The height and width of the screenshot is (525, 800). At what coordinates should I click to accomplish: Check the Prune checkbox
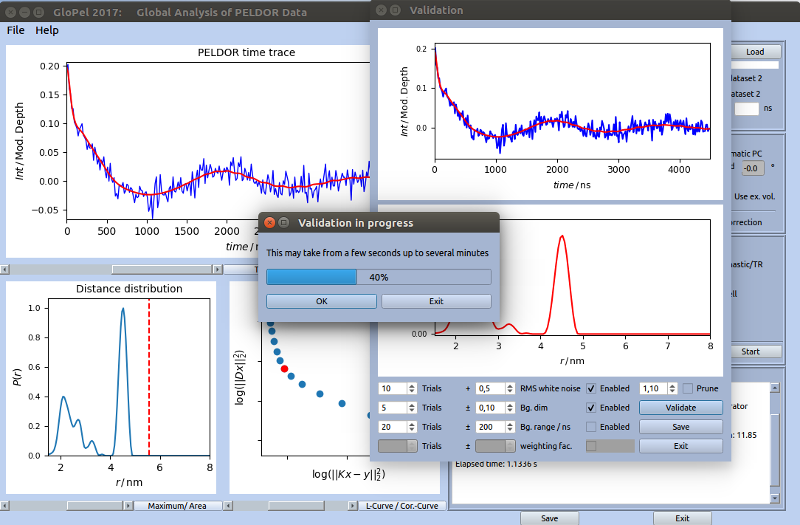pos(688,388)
